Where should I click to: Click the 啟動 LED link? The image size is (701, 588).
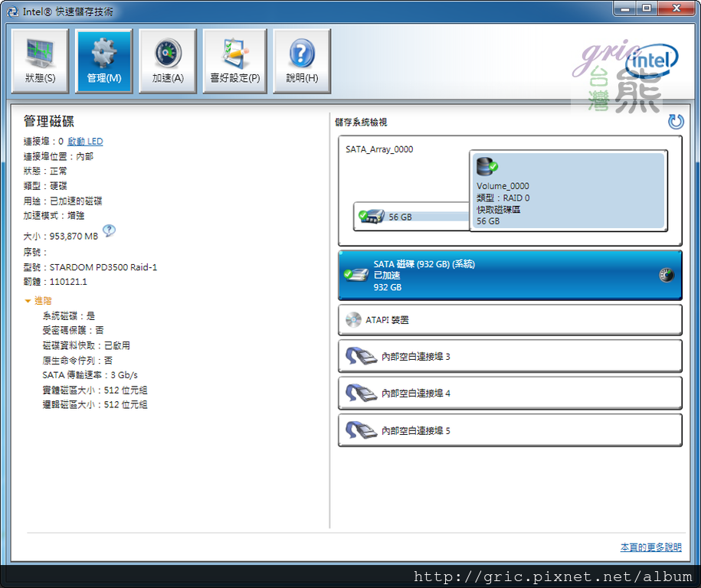[x=85, y=142]
